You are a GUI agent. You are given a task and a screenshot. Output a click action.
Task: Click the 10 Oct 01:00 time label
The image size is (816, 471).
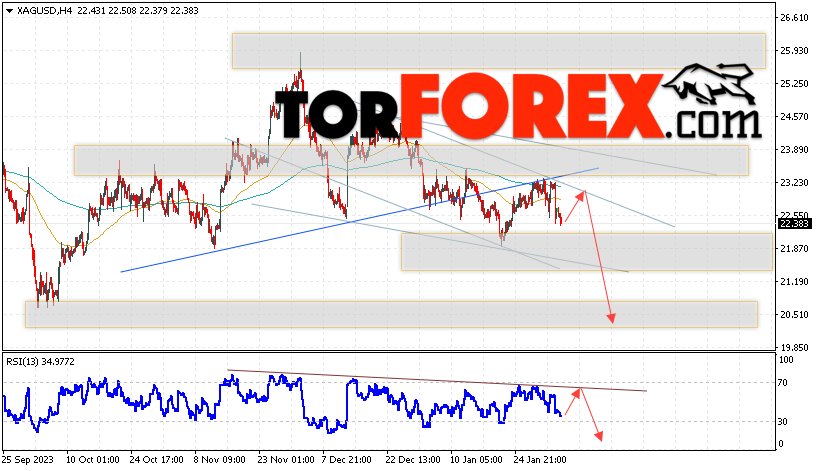click(93, 460)
